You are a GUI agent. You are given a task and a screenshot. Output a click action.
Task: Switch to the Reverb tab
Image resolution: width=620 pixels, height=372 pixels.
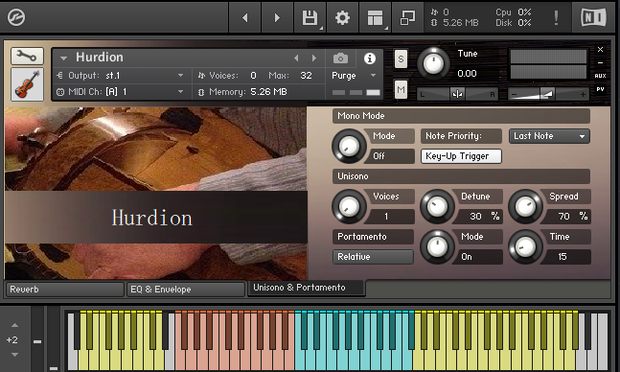(65, 289)
